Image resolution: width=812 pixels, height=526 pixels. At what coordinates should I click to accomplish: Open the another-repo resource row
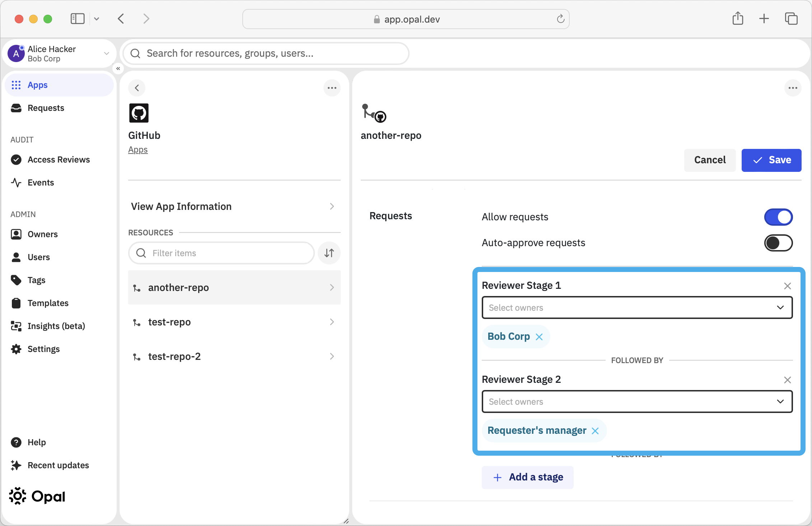pos(234,287)
